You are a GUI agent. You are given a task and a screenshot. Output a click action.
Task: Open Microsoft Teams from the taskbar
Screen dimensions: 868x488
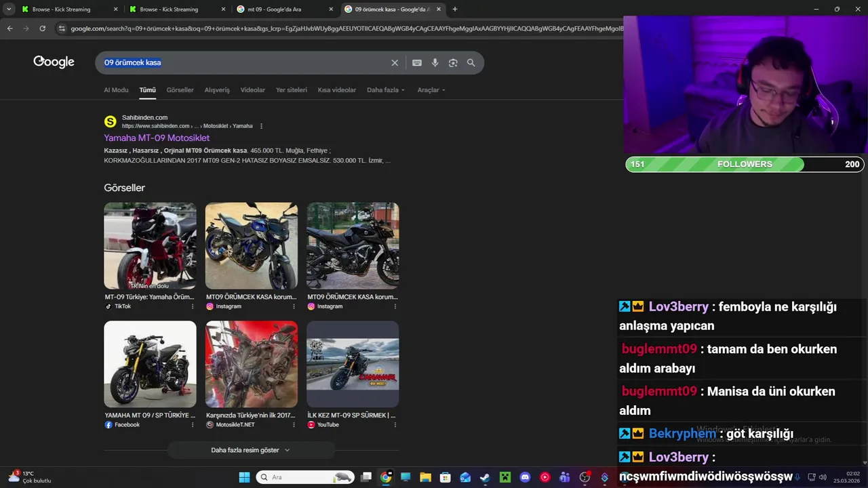pyautogui.click(x=564, y=477)
